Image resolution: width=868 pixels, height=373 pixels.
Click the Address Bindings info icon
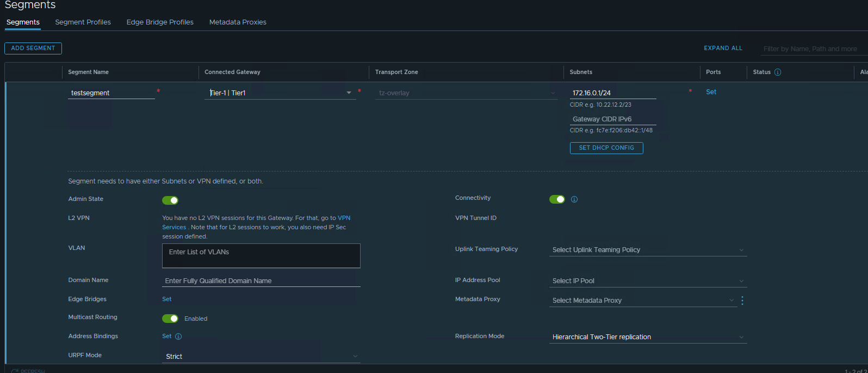click(178, 337)
